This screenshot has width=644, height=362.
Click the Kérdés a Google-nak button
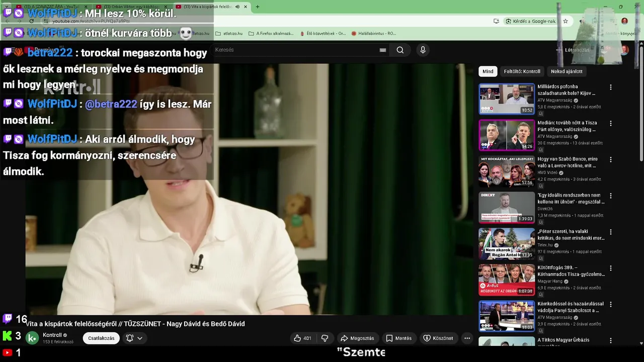530,21
